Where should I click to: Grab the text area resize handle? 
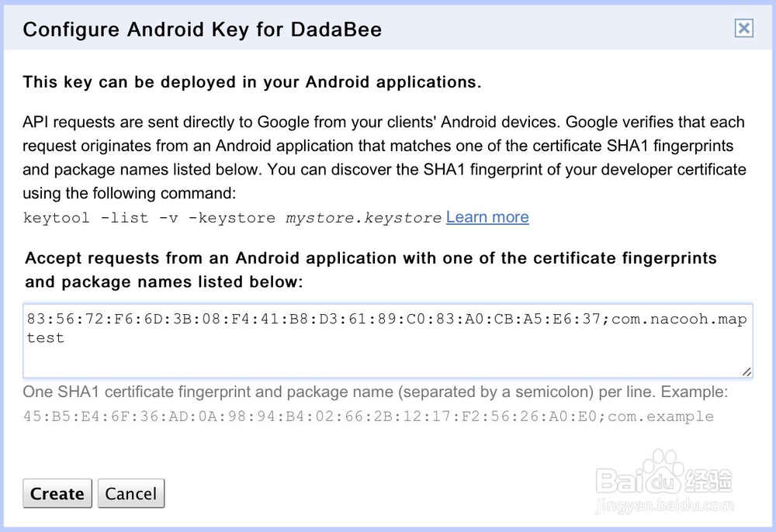[x=746, y=372]
